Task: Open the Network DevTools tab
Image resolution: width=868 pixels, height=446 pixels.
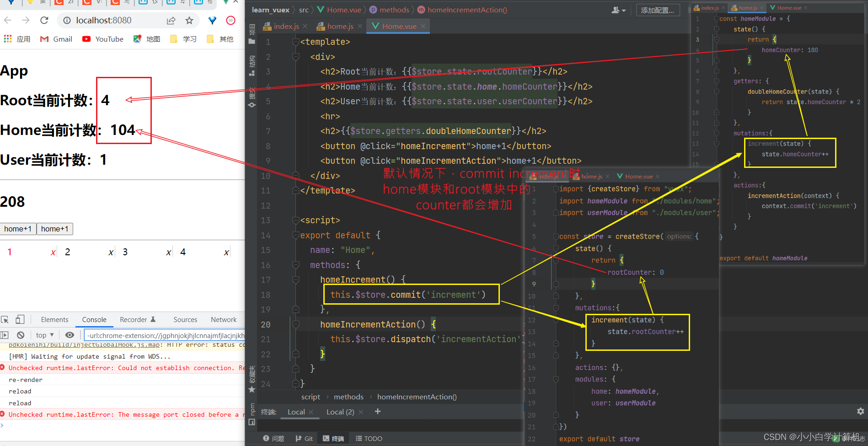Action: tap(224, 320)
